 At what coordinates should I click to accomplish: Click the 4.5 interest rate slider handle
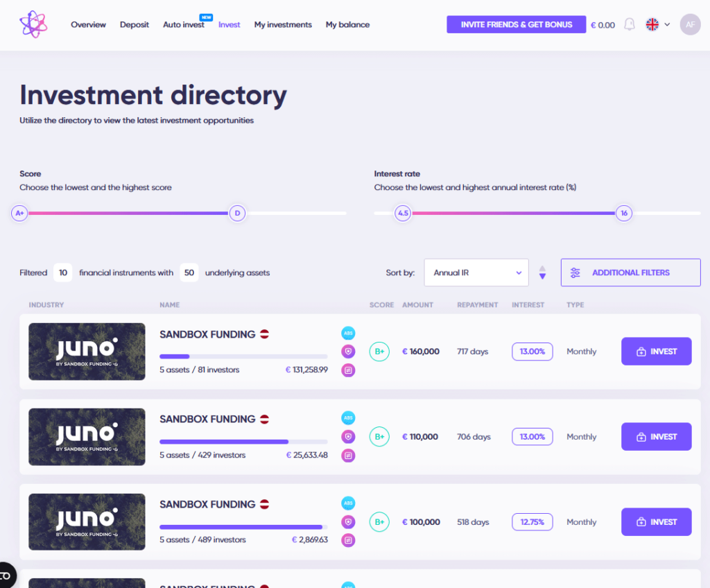pos(403,213)
